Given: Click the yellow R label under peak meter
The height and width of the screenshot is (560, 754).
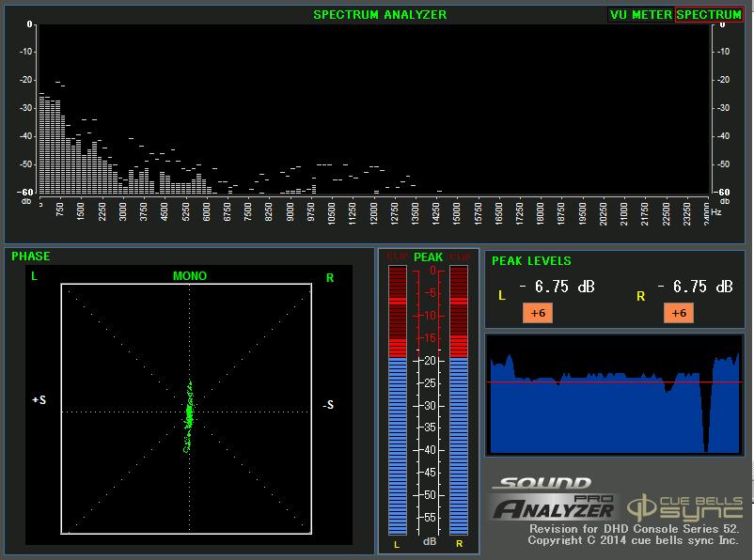Looking at the screenshot, I should point(459,544).
